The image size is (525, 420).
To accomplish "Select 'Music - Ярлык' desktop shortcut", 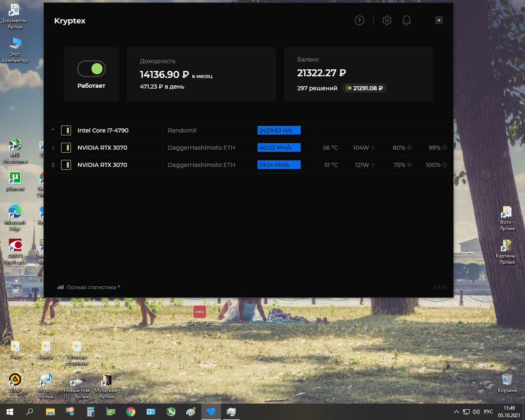I will (x=46, y=386).
